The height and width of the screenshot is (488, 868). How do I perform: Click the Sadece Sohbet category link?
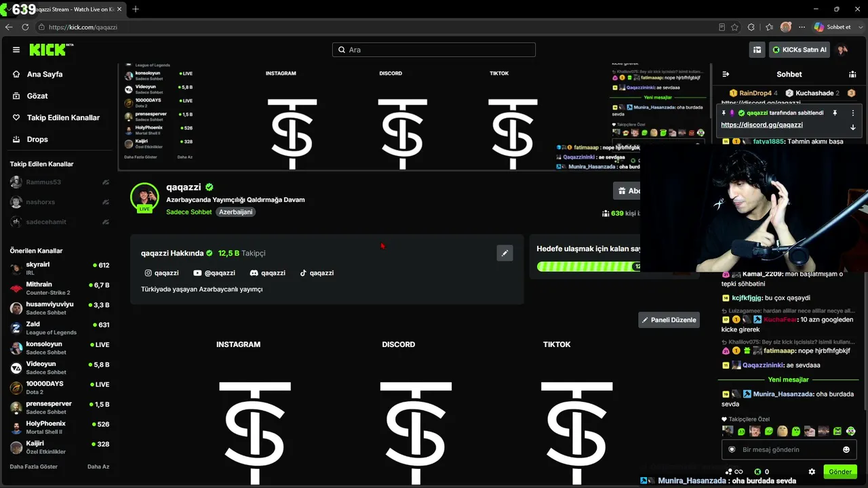pos(189,212)
